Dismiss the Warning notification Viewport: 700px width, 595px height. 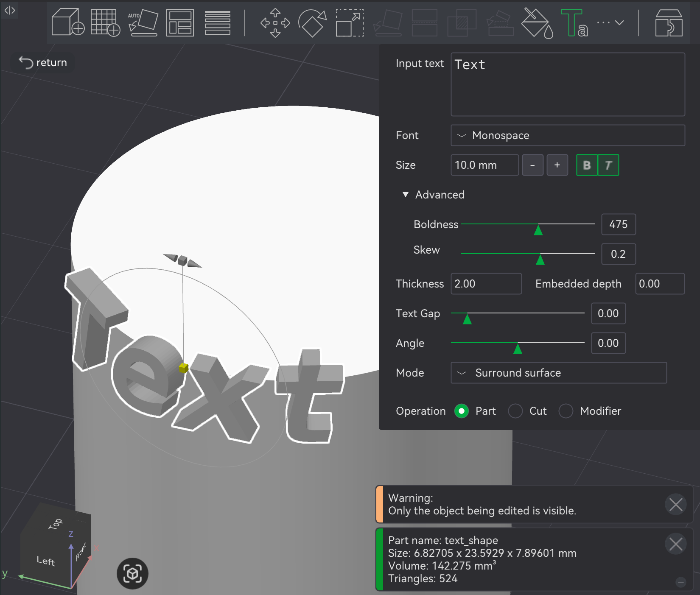pos(676,504)
